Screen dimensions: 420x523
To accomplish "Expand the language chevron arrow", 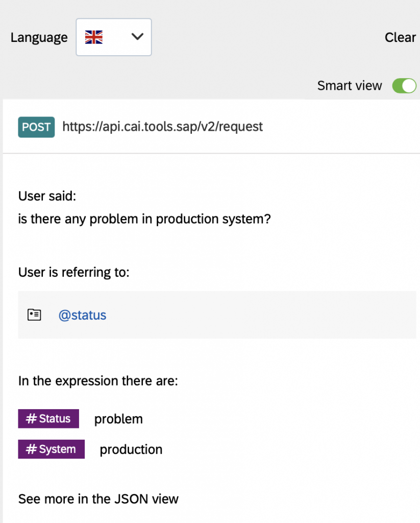I will 137,36.
